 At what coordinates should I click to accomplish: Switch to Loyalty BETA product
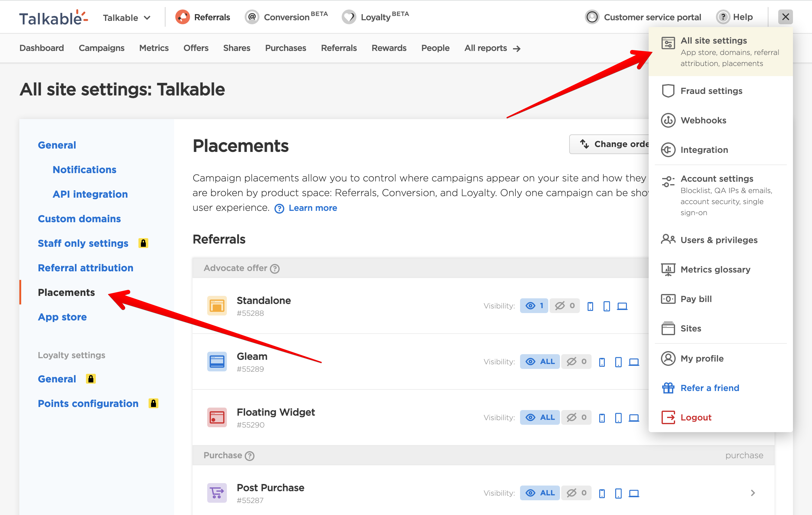point(375,17)
